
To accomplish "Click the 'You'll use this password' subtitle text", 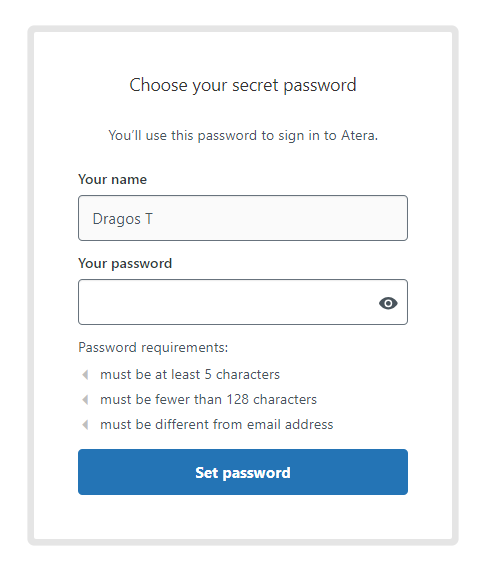I will point(243,136).
